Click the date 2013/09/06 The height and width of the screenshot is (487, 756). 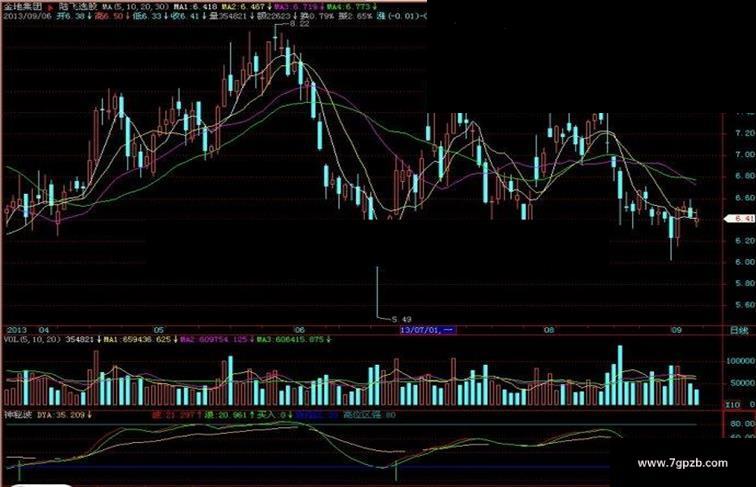(x=25, y=16)
